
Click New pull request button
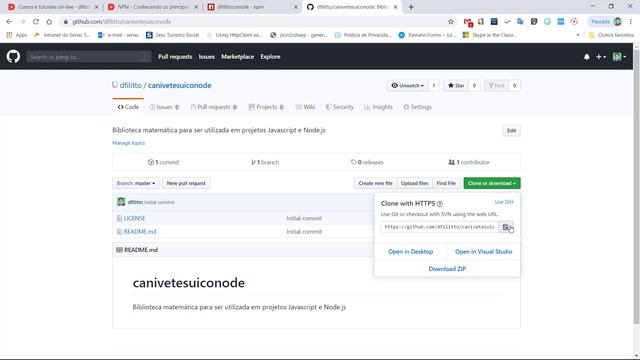coord(186,183)
